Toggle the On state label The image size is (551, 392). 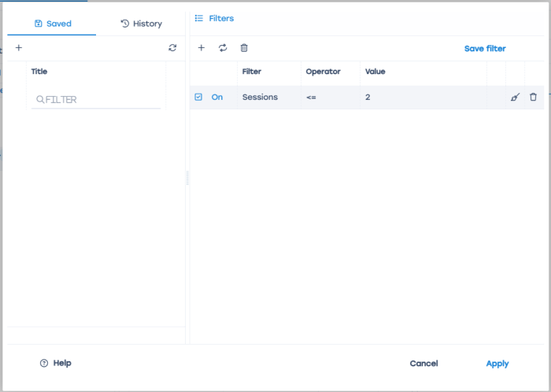217,97
